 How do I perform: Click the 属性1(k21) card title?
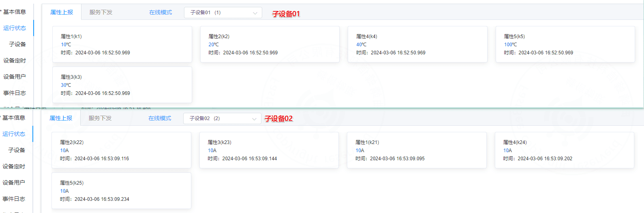coord(367,142)
